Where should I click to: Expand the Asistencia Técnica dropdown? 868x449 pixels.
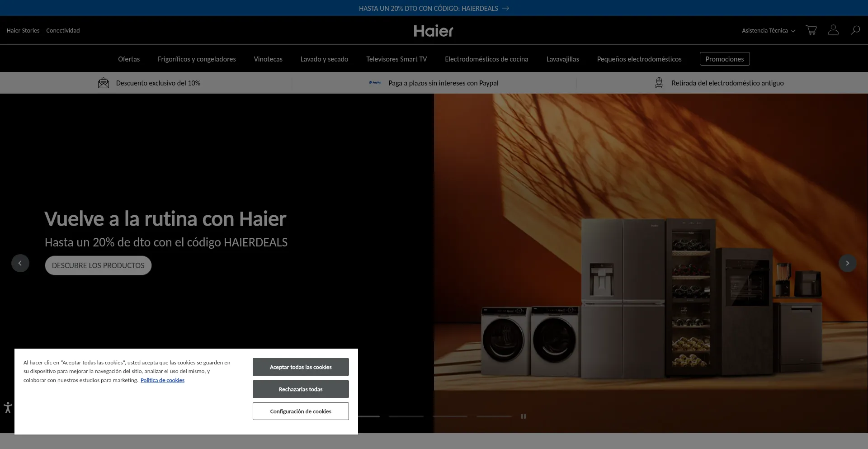[769, 30]
